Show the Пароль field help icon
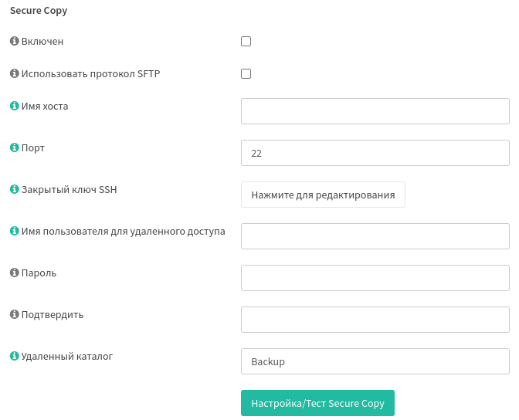The height and width of the screenshot is (420, 519). pyautogui.click(x=14, y=273)
